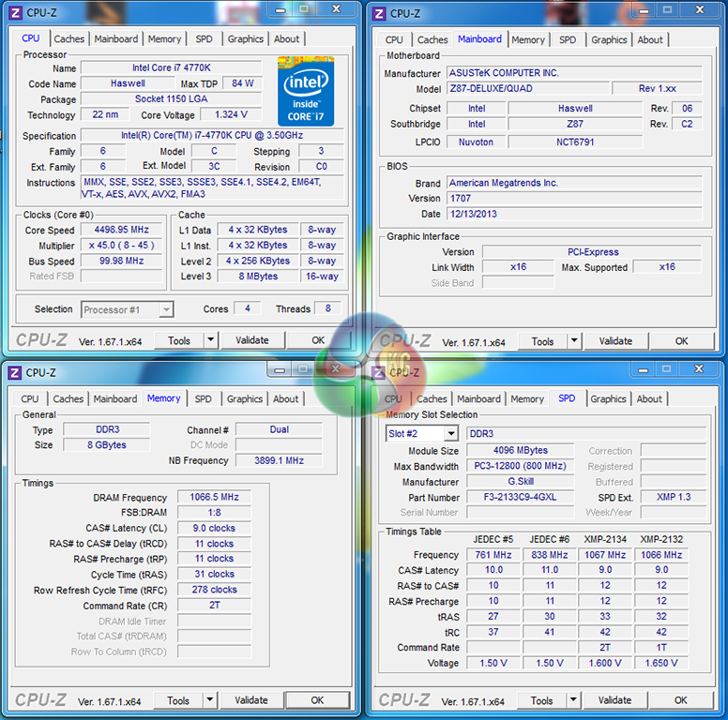This screenshot has height=720, width=728.
Task: Click OK in the SPD window
Action: [x=681, y=700]
